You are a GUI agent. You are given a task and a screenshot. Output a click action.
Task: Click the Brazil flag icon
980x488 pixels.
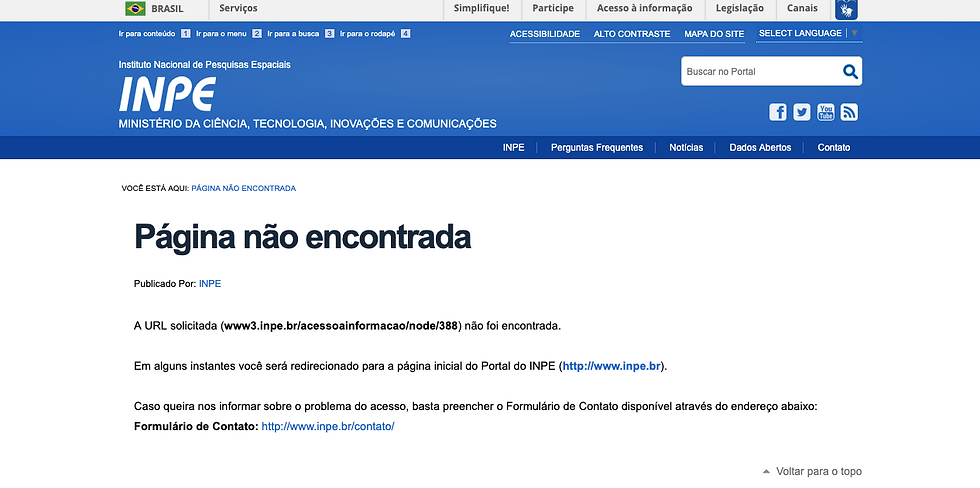click(135, 9)
